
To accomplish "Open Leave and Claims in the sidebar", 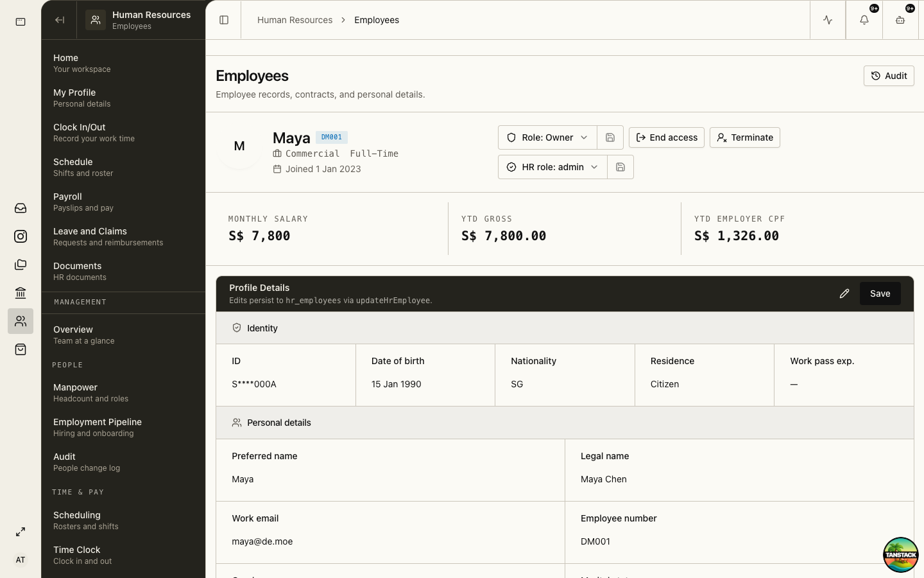I will (123, 236).
